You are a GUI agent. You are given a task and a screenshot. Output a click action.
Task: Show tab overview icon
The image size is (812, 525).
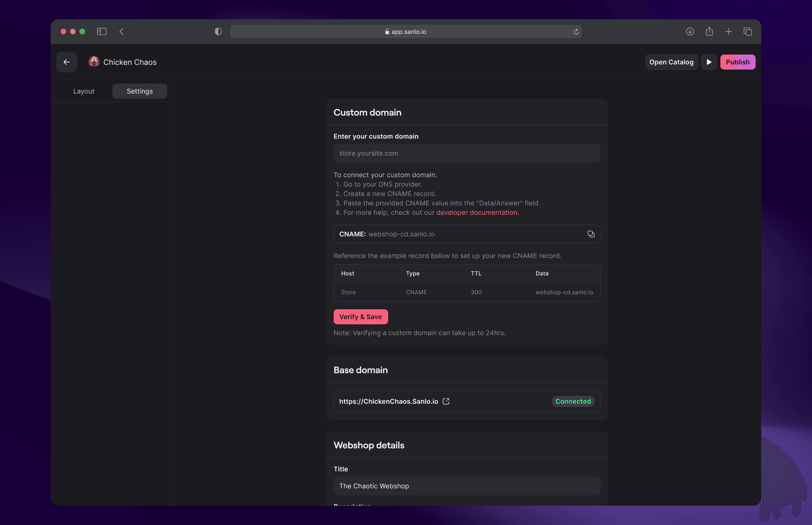click(x=748, y=31)
